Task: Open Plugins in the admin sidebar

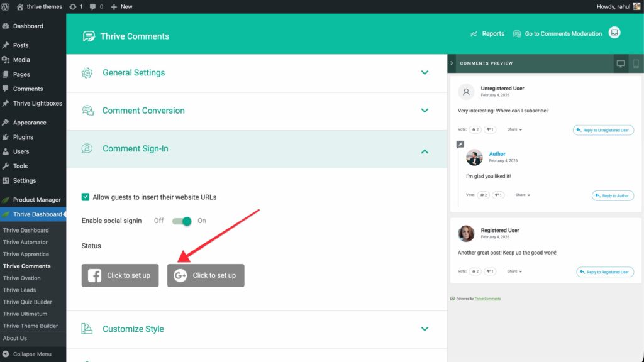Action: [x=23, y=137]
